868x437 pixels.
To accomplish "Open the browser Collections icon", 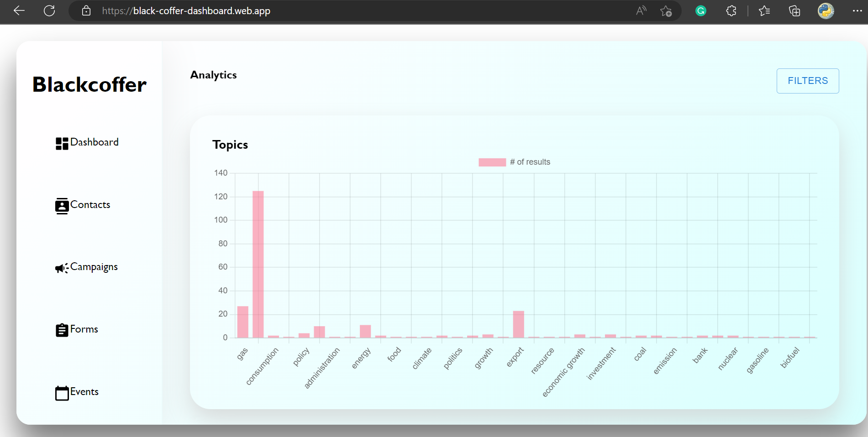I will pyautogui.click(x=794, y=11).
